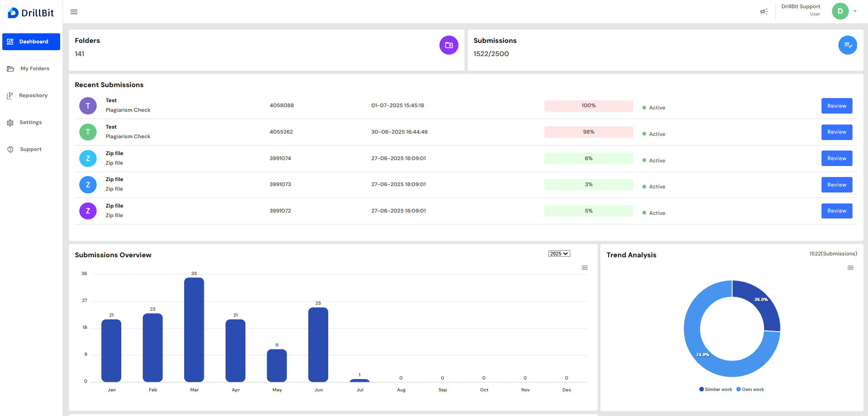This screenshot has width=868, height=416.
Task: Click the date 30-06-2025 16:44:46
Action: (399, 132)
